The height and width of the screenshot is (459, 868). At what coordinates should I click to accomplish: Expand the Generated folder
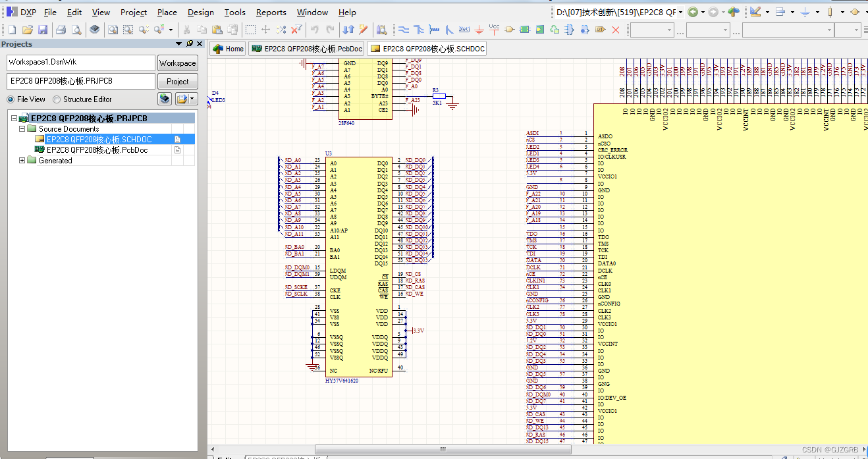(x=22, y=160)
